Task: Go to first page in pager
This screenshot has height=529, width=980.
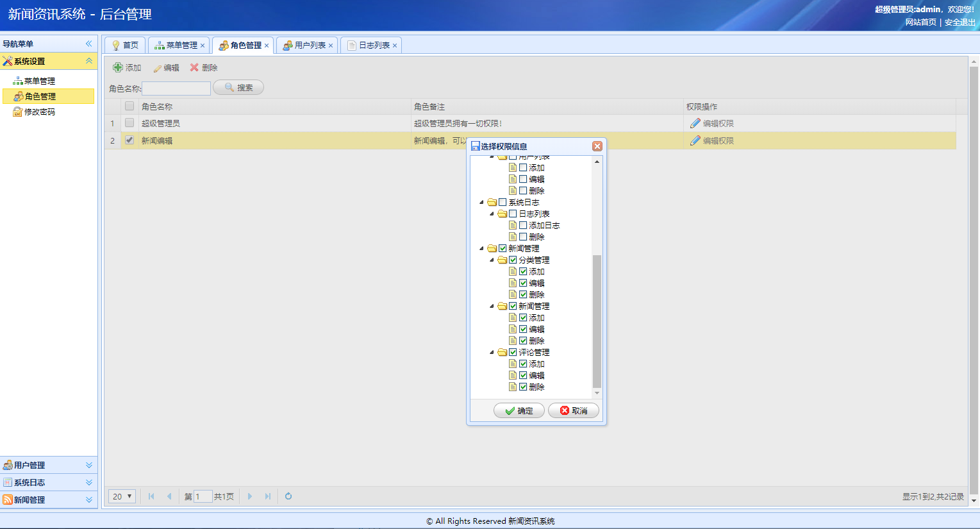Action: (151, 496)
